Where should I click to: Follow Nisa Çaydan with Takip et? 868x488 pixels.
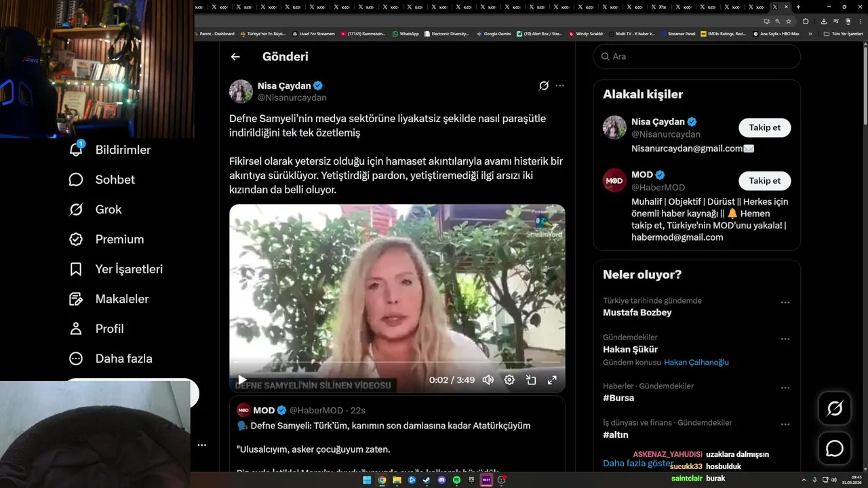pyautogui.click(x=764, y=127)
